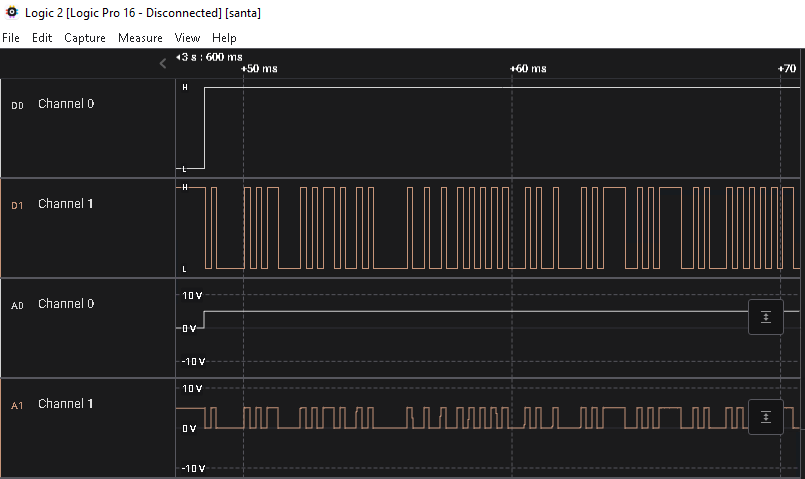Collapse the timeline with the left chevron arrow

click(163, 63)
